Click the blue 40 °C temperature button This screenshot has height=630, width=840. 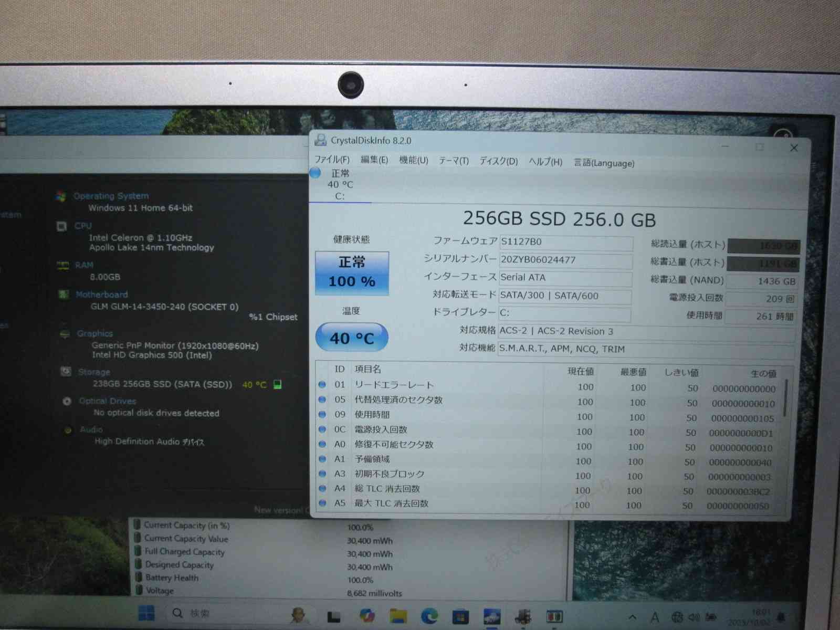click(352, 338)
